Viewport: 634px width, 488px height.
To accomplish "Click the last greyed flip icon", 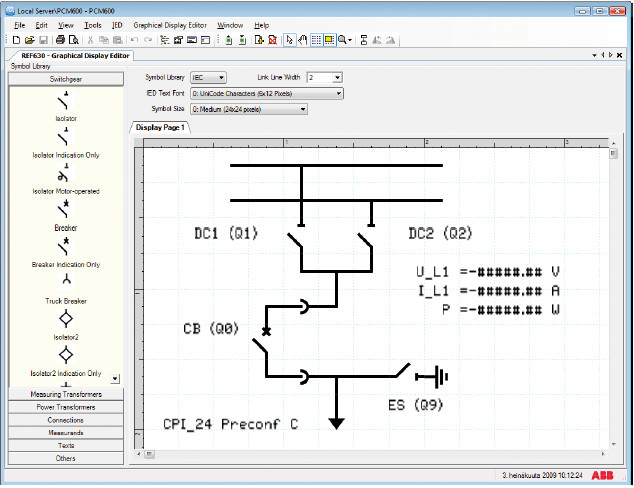I will pyautogui.click(x=390, y=40).
